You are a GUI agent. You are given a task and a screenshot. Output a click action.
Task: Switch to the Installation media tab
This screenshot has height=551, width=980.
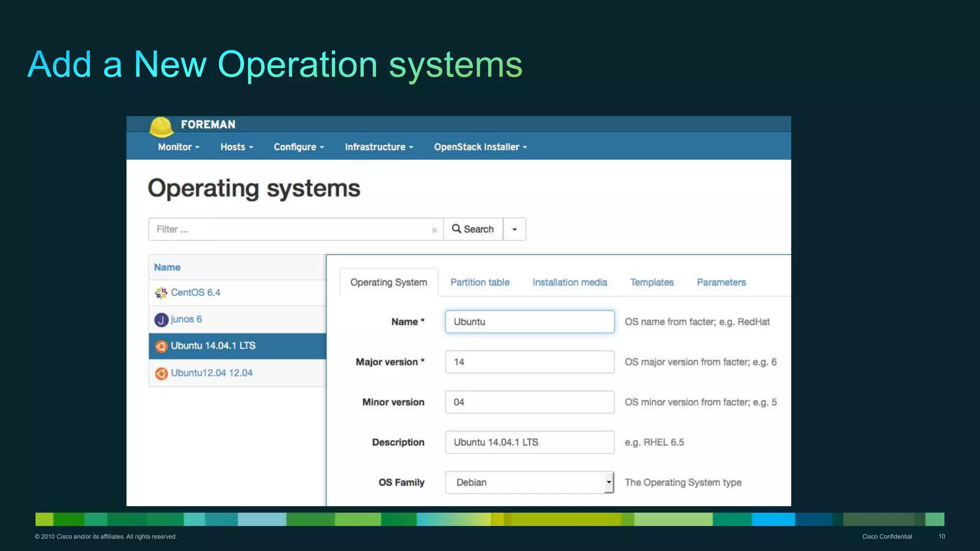pyautogui.click(x=569, y=282)
